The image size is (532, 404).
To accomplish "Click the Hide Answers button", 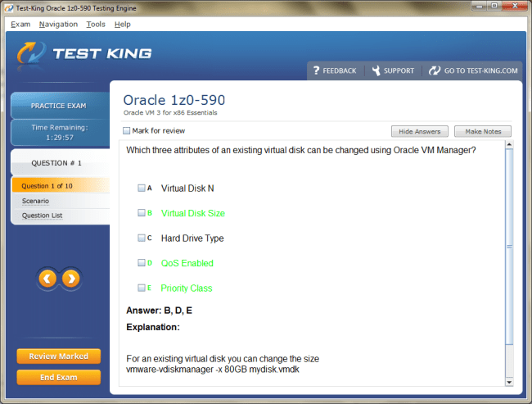I will 420,131.
